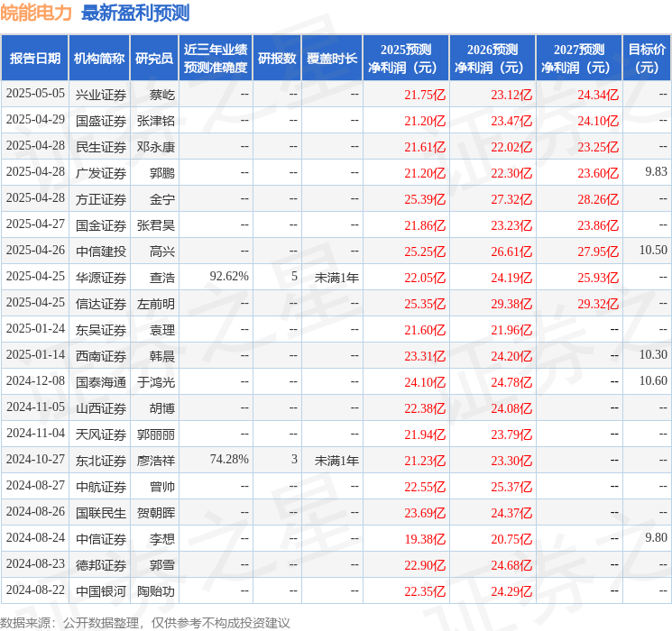Select the 华源证券 institution cell
Screen dimensions: 672x631
pyautogui.click(x=101, y=278)
